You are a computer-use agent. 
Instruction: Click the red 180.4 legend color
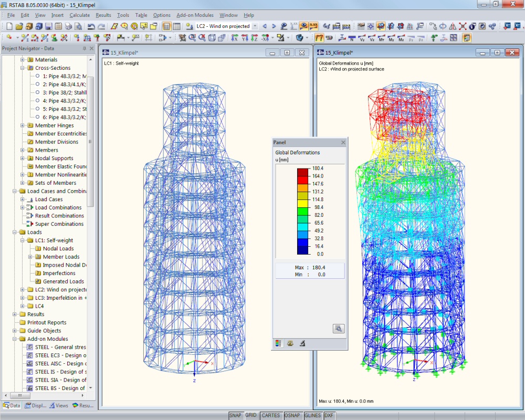coord(302,172)
